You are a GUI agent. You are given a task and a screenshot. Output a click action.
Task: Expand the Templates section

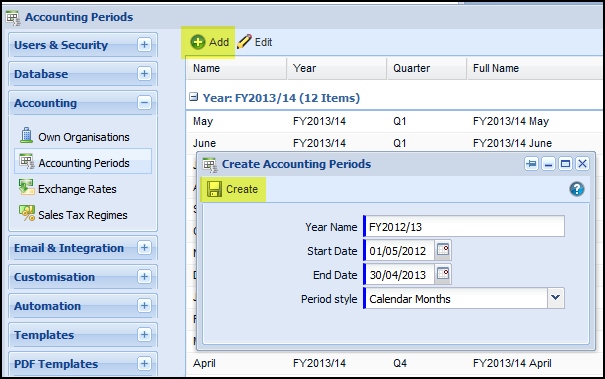144,334
